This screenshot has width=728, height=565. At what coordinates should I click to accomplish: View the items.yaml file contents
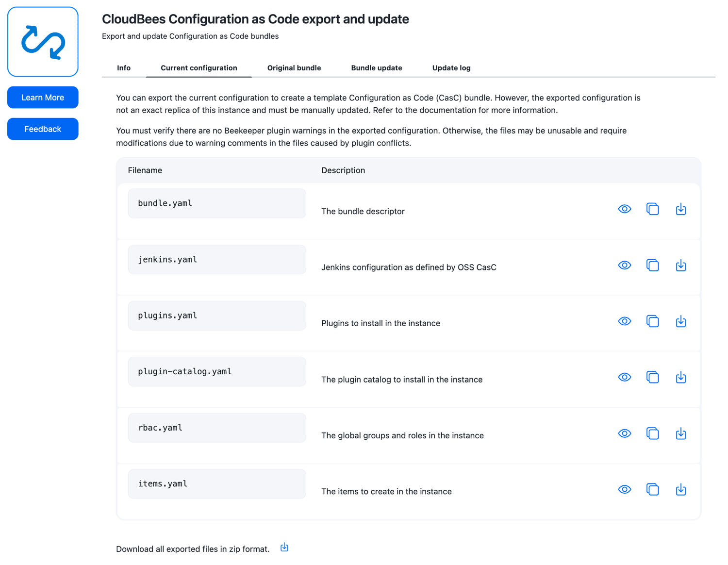tap(625, 489)
